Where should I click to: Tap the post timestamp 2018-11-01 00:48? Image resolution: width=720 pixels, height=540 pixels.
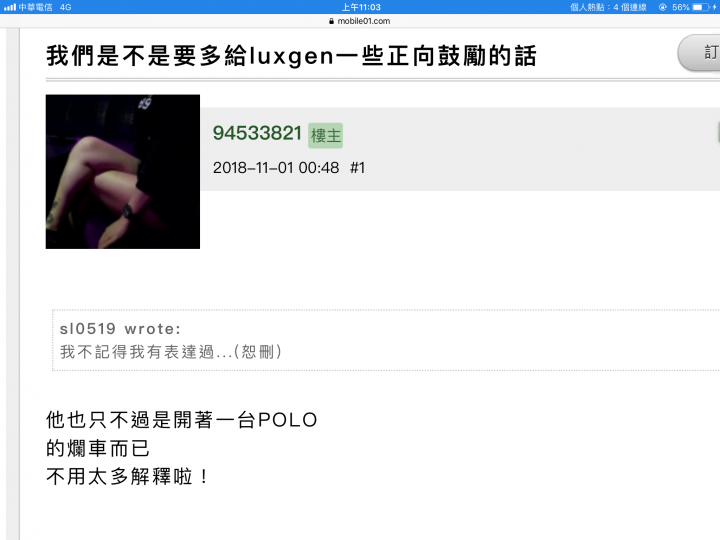click(x=276, y=168)
